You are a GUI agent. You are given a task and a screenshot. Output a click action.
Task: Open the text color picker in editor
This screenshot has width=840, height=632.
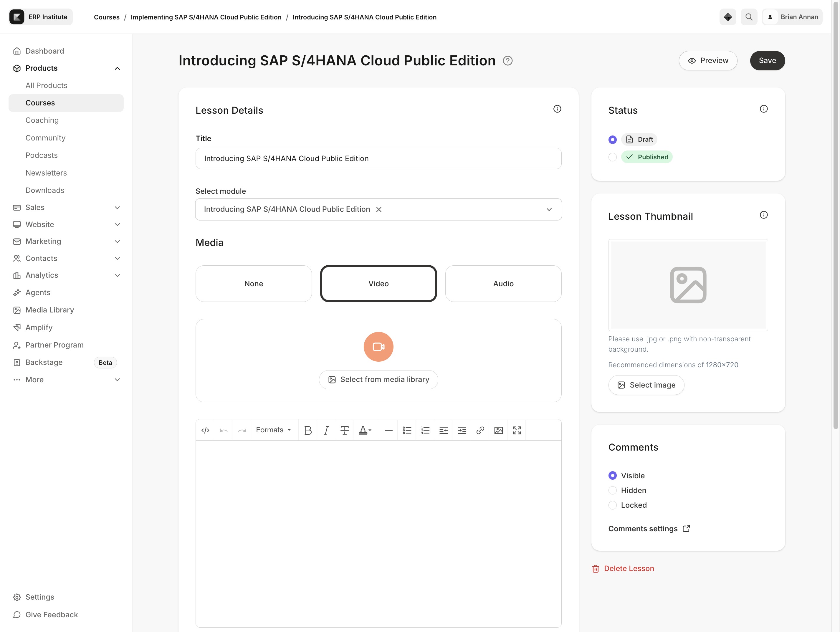pyautogui.click(x=365, y=430)
